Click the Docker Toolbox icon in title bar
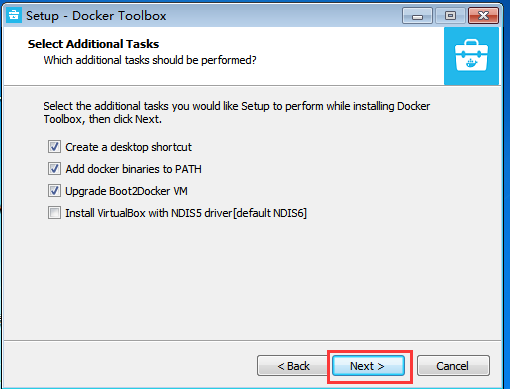510x389 pixels. tap(14, 15)
